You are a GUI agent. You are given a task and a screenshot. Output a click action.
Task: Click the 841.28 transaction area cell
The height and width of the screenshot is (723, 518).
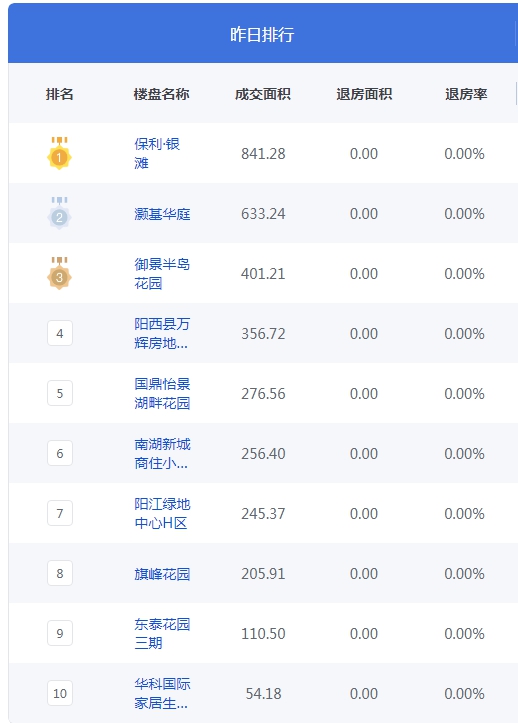pyautogui.click(x=263, y=154)
